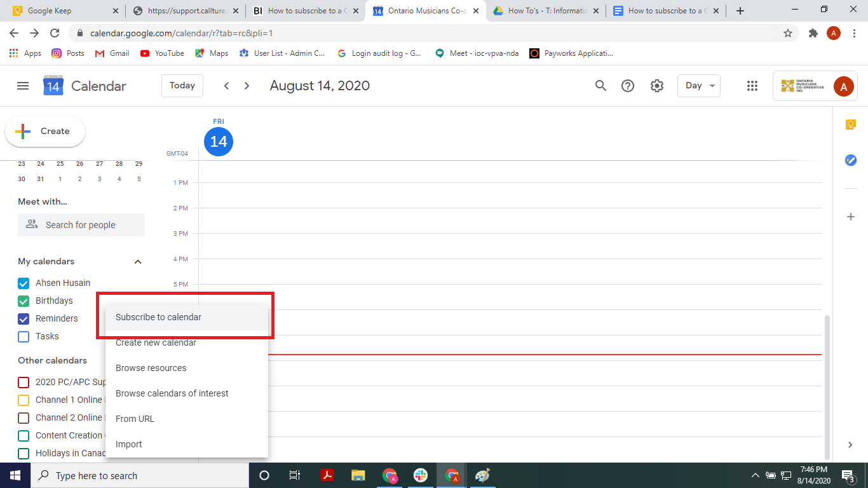The height and width of the screenshot is (488, 868).
Task: Toggle the Ahsen Husain calendar checkbox
Action: [x=24, y=283]
